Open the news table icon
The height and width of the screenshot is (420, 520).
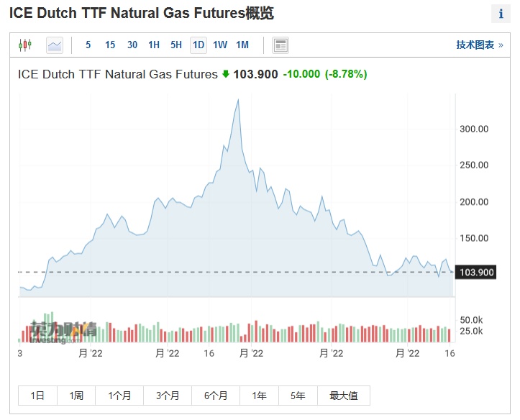280,45
